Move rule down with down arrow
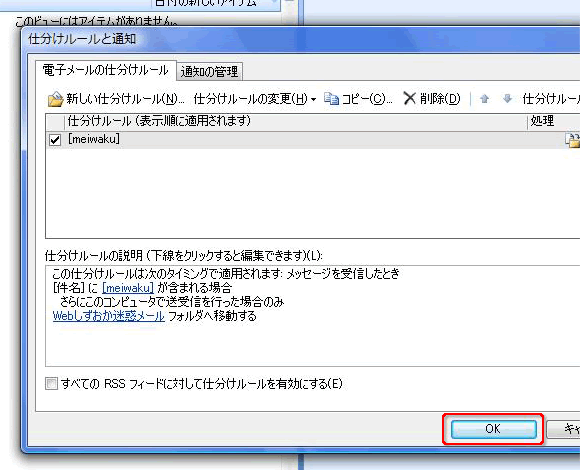Screen dimensions: 580x470 point(508,99)
